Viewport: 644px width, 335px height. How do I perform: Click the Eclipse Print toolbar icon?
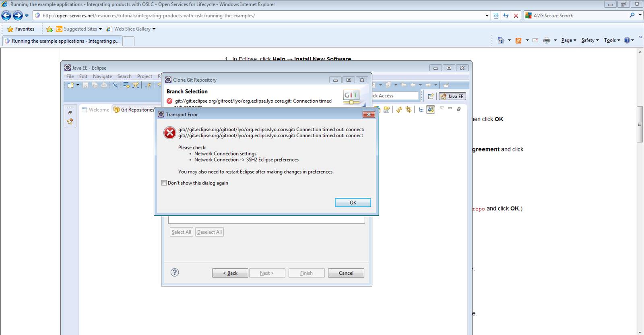[104, 85]
